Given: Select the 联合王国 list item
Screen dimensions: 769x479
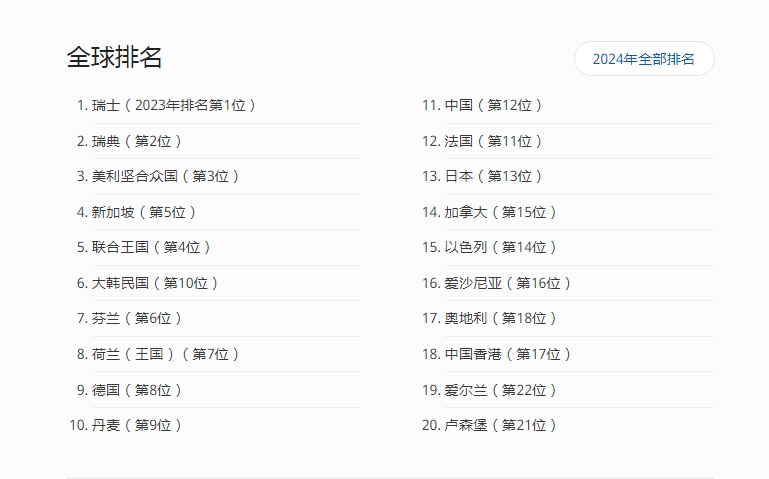Looking at the screenshot, I should [152, 247].
